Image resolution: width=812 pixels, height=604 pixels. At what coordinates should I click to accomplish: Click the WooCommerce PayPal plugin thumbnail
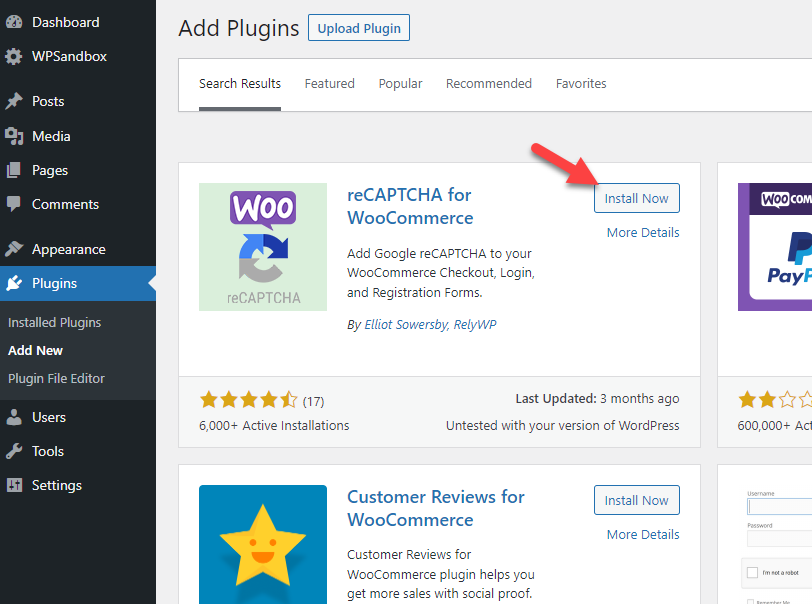[x=775, y=247]
